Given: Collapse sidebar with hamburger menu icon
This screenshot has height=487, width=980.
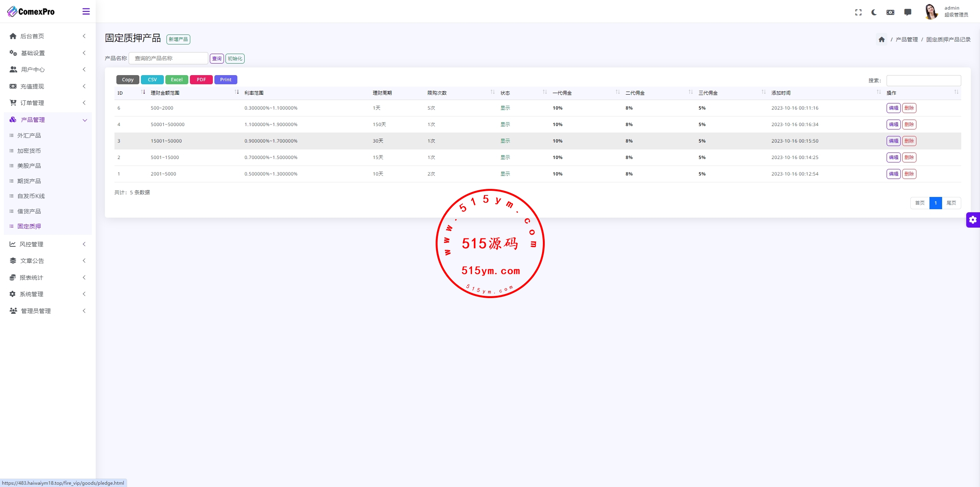Looking at the screenshot, I should pos(86,11).
